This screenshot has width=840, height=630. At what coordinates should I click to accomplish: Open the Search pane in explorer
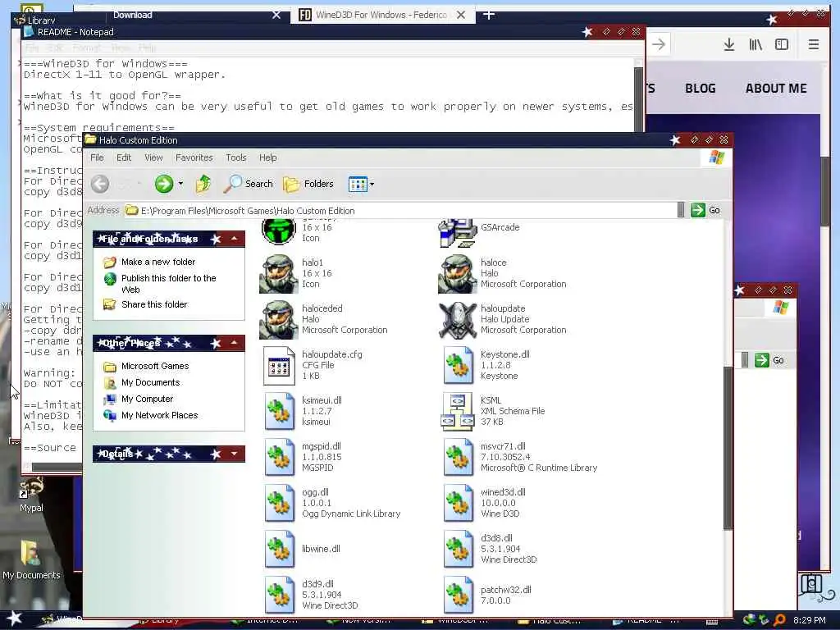pos(248,184)
